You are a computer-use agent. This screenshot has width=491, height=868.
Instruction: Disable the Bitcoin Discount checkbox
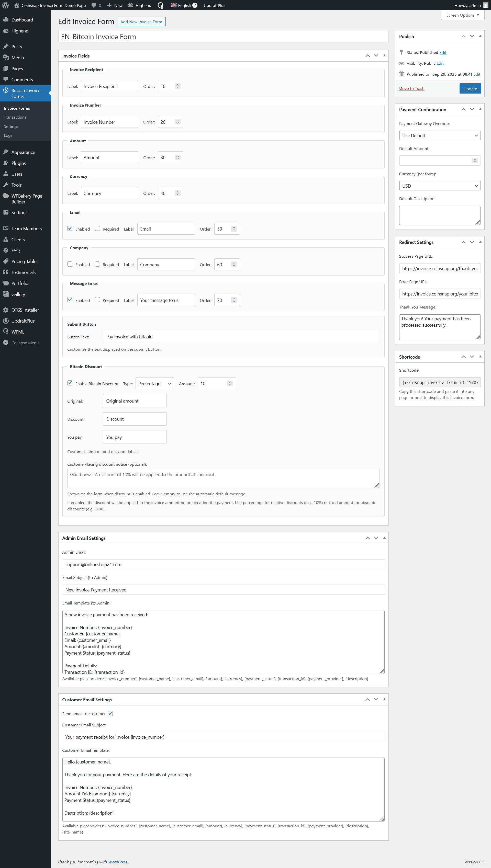[70, 383]
